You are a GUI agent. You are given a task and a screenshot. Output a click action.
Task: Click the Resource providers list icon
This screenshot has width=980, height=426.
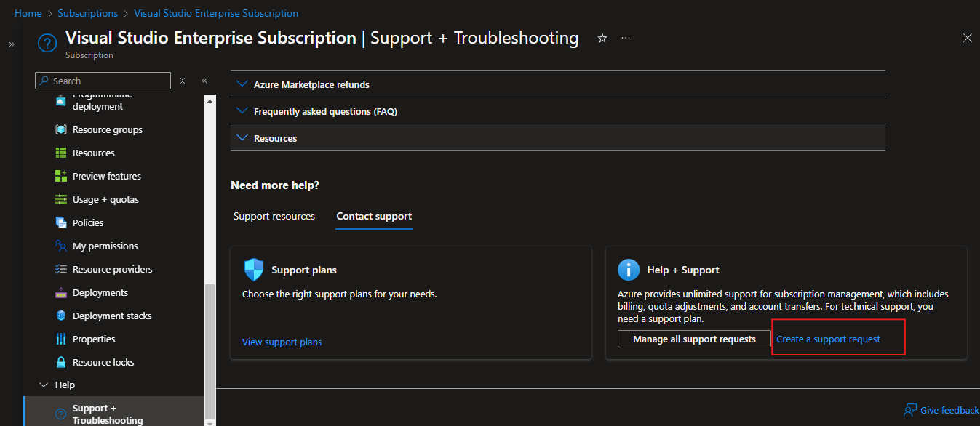[x=61, y=269]
